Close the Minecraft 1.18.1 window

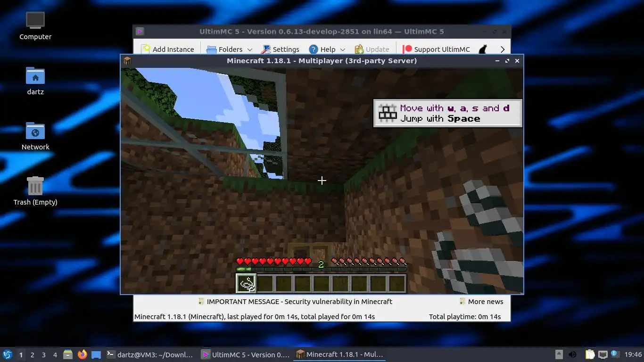[x=517, y=61]
